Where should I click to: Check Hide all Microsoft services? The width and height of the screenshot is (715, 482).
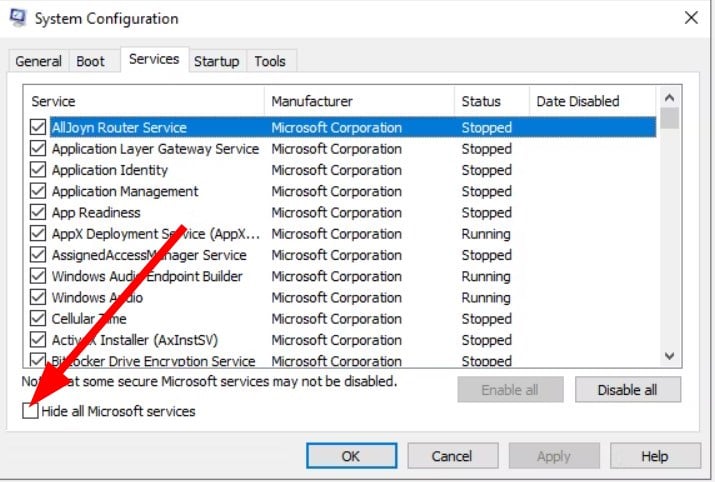[x=32, y=411]
